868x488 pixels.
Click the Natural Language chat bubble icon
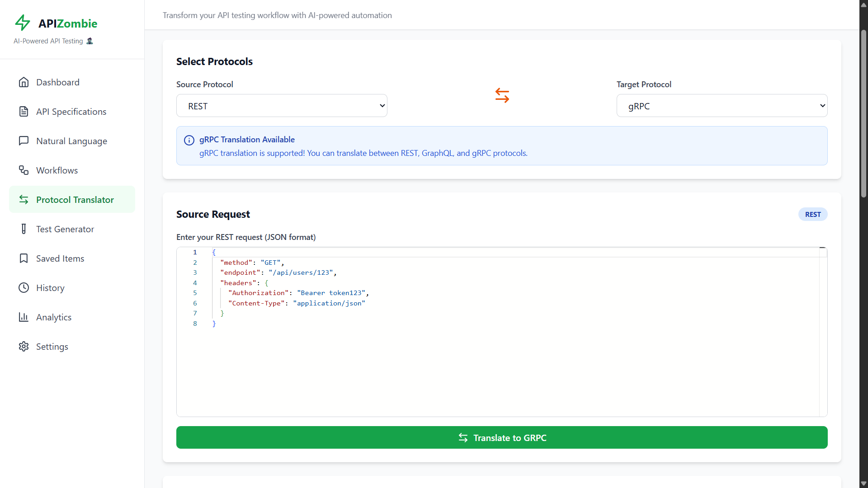pos(24,141)
